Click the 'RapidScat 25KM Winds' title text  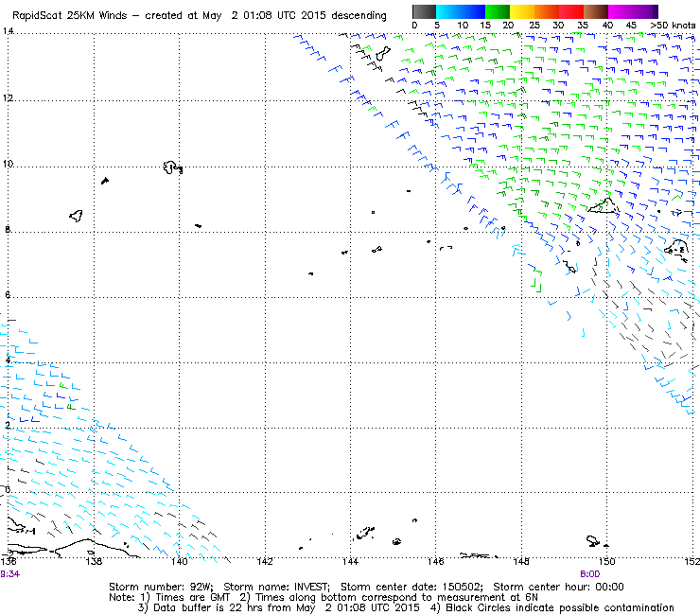click(x=72, y=16)
